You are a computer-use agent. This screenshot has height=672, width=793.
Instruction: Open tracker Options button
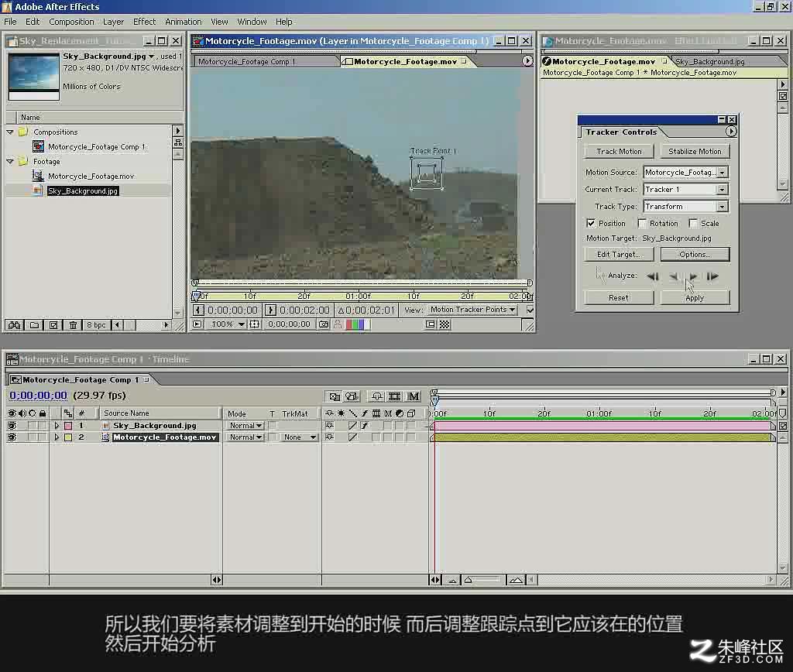695,255
